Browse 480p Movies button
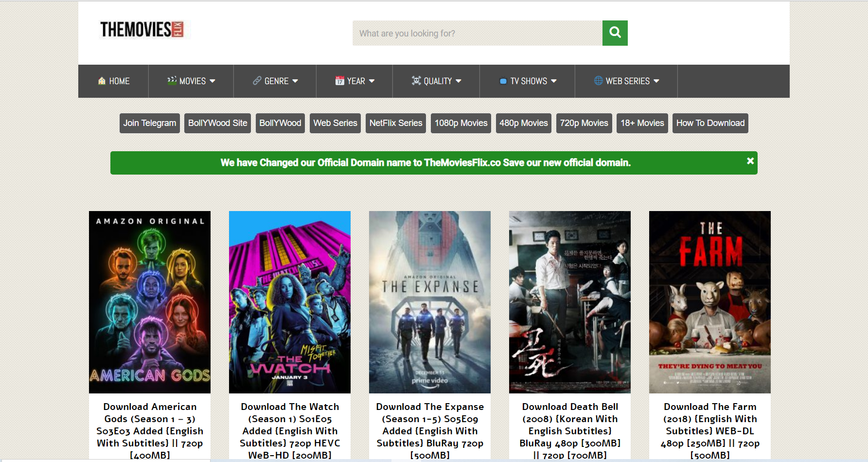Viewport: 868px width, 462px height. point(524,123)
